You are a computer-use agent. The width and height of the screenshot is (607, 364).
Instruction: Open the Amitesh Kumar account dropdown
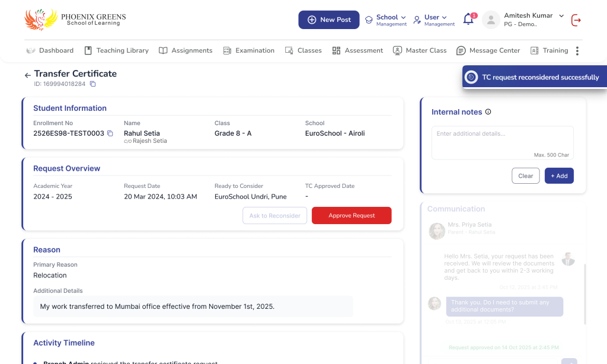(x=561, y=16)
